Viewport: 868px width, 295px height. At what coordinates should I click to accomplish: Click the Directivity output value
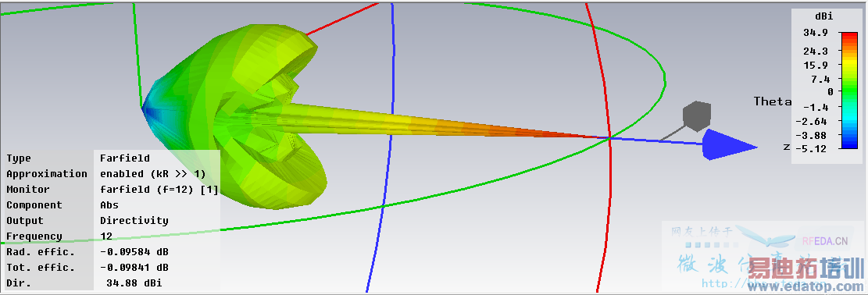tap(134, 220)
